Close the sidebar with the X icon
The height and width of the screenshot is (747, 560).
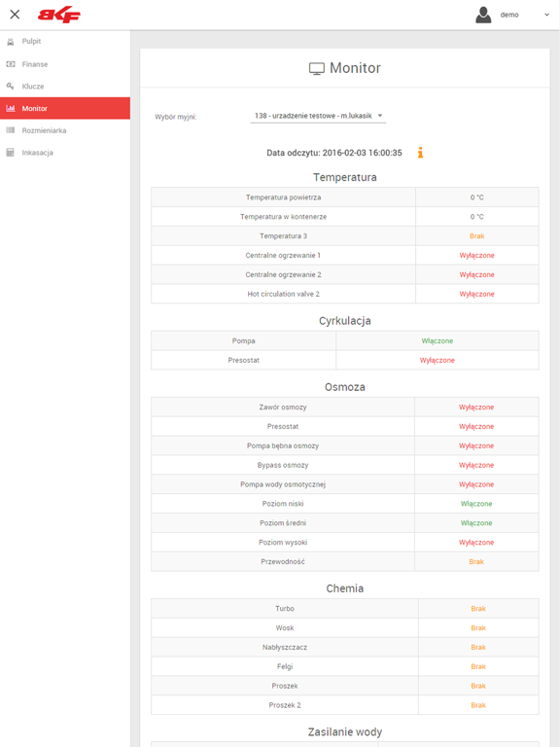[x=15, y=15]
